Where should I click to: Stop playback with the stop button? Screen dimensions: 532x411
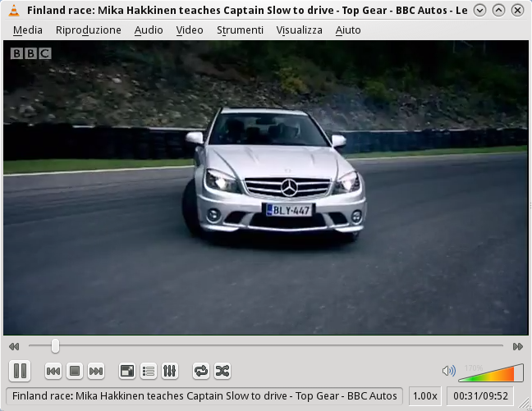pyautogui.click(x=75, y=371)
